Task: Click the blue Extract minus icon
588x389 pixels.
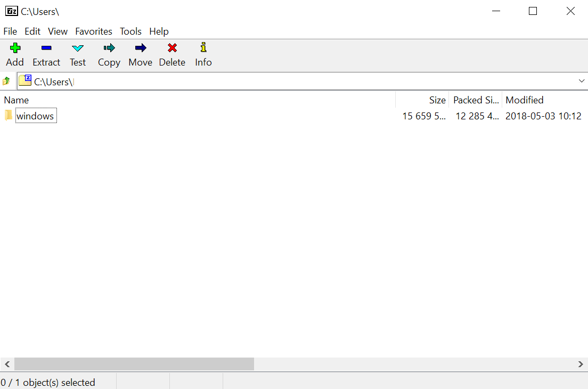Action: click(46, 48)
